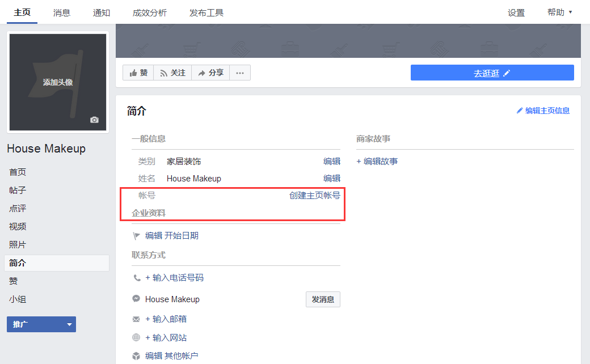Open the 发布工具 menu item
This screenshot has height=364, width=590.
click(206, 12)
